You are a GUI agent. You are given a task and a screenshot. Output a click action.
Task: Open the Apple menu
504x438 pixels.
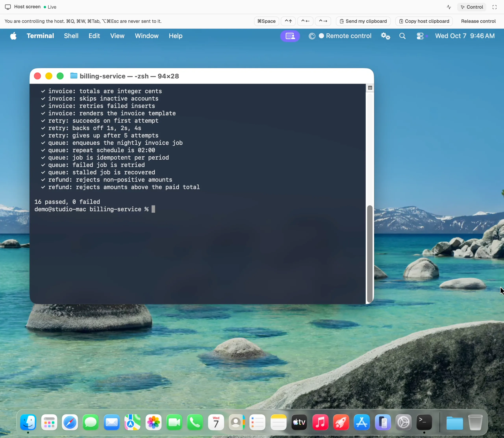[13, 36]
